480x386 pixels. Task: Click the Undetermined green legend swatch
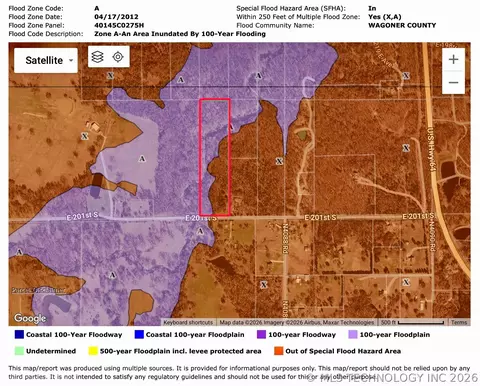tap(19, 351)
